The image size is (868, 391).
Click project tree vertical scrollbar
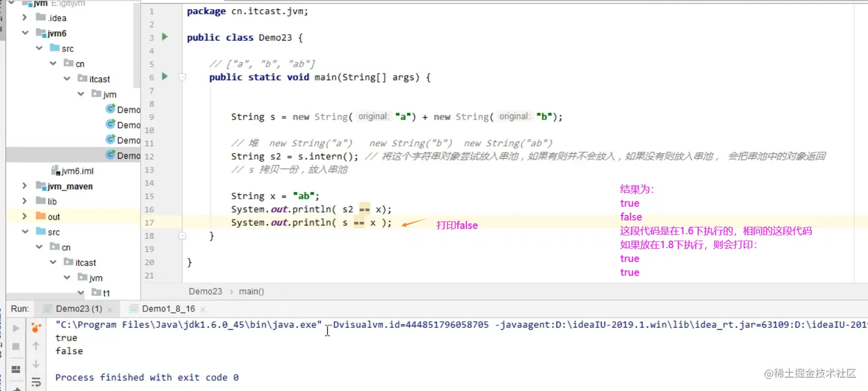(x=137, y=46)
